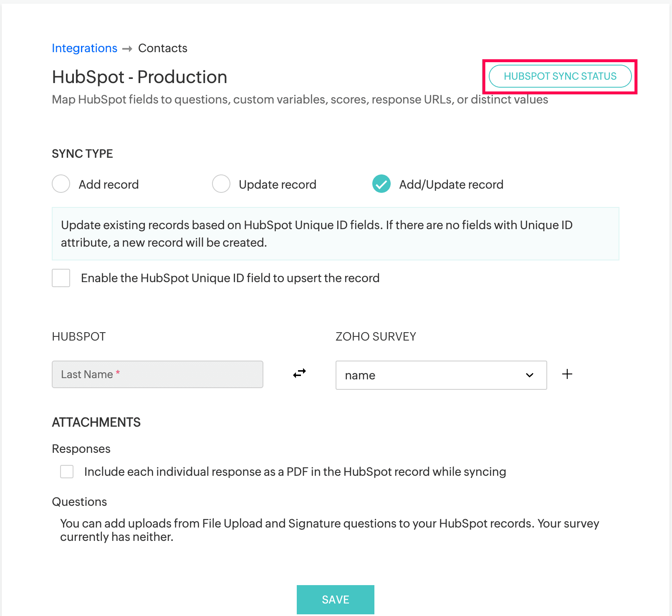672x616 pixels.
Task: Open HubSpot Sync Status
Action: [560, 76]
